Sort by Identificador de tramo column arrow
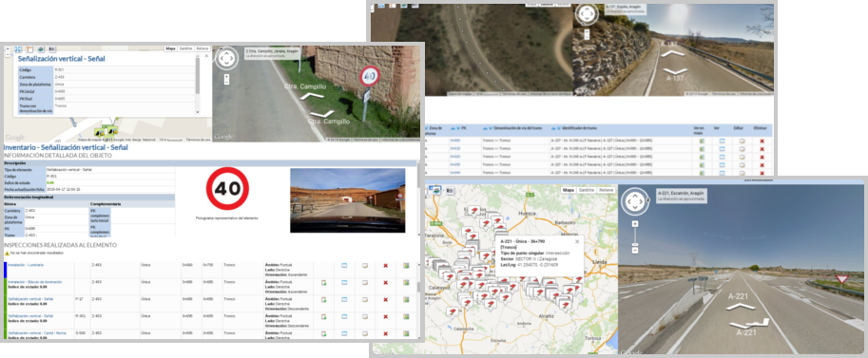The width and height of the screenshot is (868, 358). pyautogui.click(x=553, y=128)
